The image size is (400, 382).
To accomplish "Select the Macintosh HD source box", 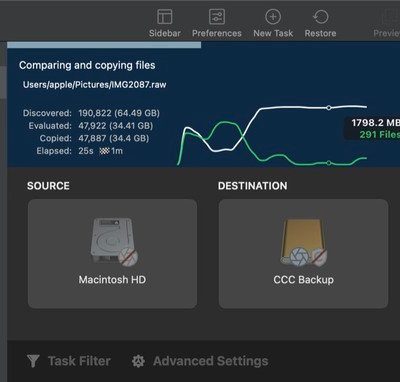I will 112,254.
